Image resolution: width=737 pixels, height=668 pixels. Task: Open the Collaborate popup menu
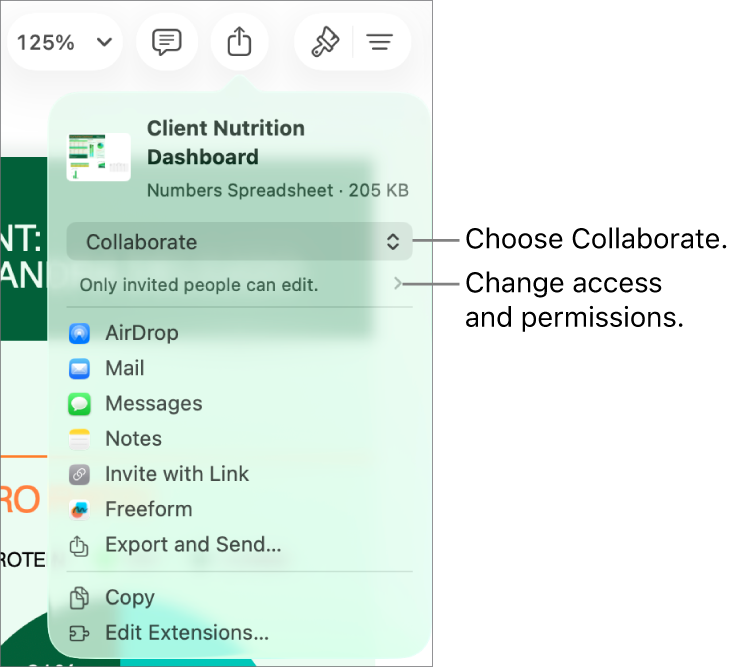[240, 242]
